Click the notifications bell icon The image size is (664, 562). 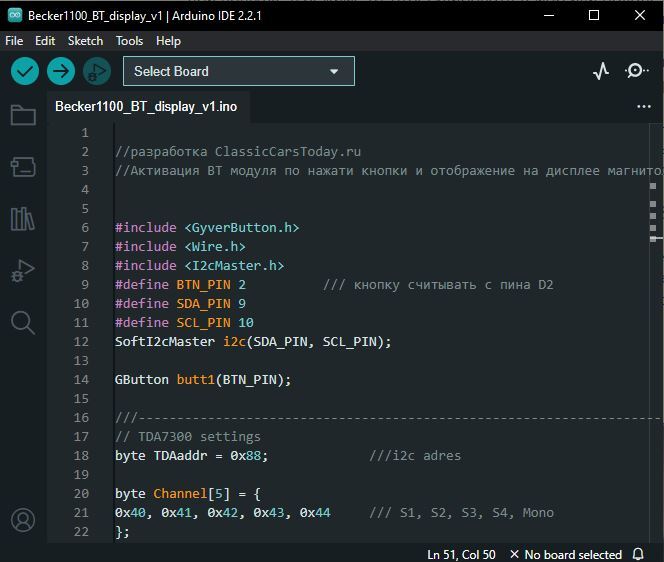pos(638,554)
